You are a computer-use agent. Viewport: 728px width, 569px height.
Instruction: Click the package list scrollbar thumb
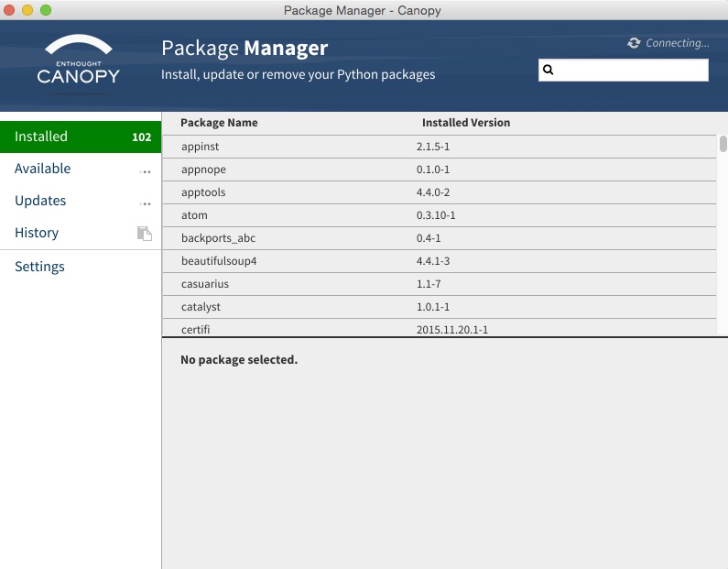click(723, 144)
